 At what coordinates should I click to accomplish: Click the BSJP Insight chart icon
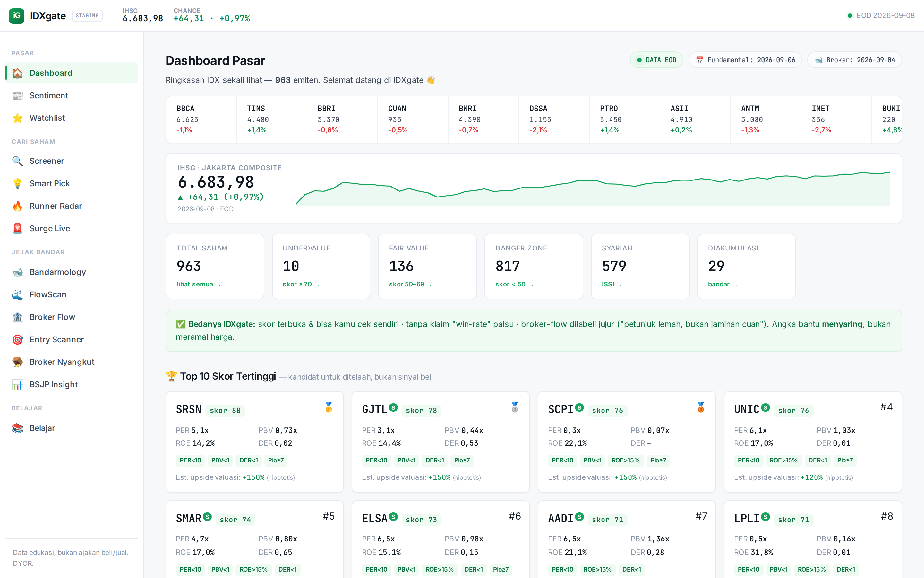pos(18,385)
